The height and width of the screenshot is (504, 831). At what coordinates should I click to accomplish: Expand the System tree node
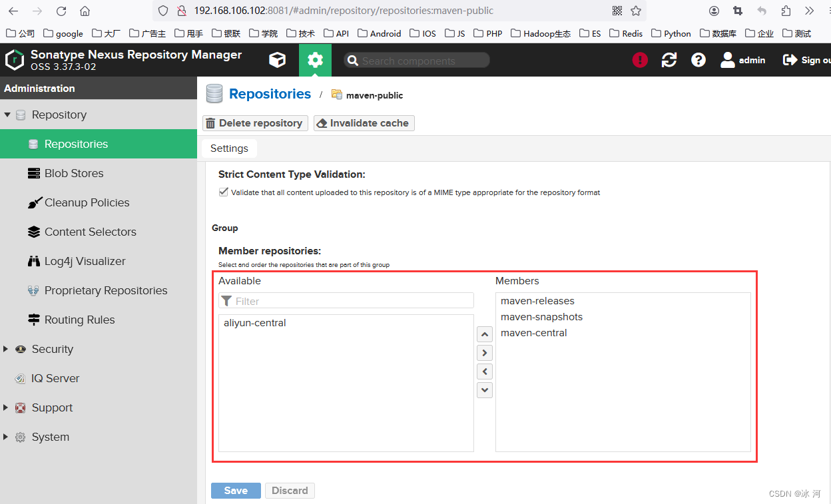pos(7,437)
